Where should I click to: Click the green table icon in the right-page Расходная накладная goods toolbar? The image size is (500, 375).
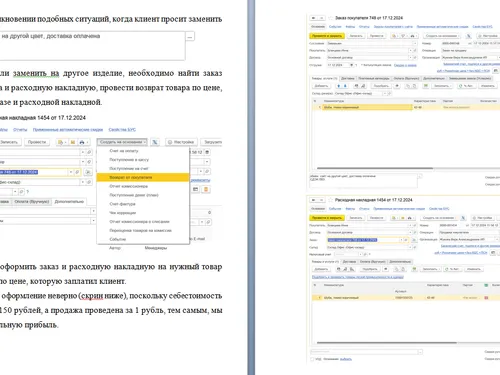(414, 269)
